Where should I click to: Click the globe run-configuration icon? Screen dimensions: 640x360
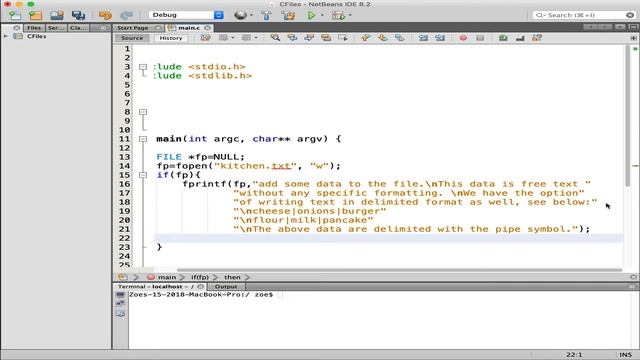[x=240, y=15]
